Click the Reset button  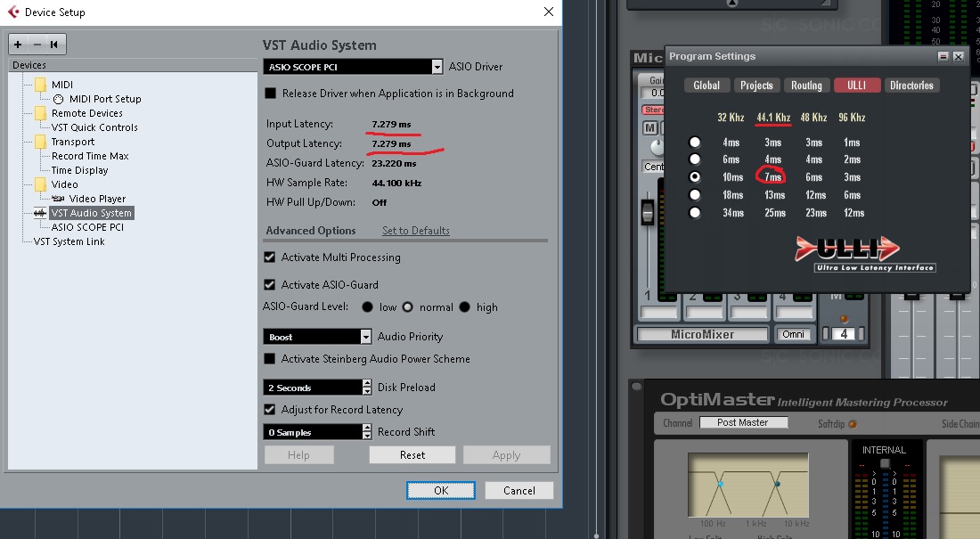tap(412, 455)
